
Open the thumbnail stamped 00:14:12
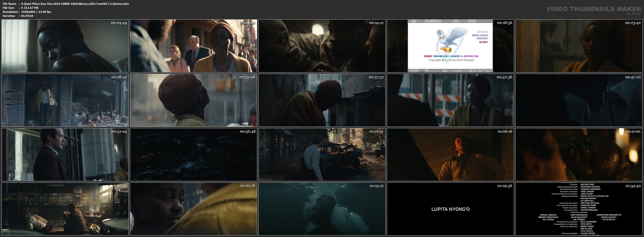coord(322,46)
